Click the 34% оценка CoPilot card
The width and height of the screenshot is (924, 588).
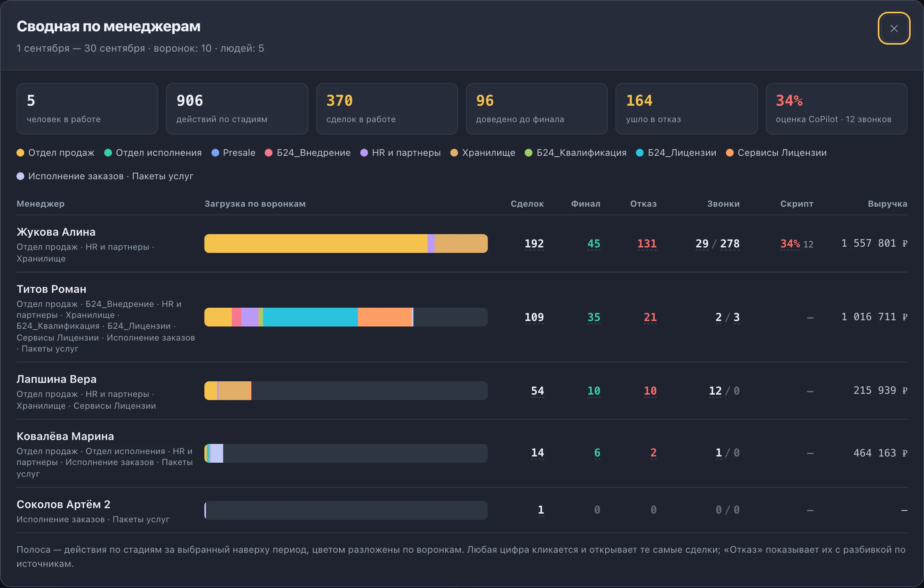836,109
